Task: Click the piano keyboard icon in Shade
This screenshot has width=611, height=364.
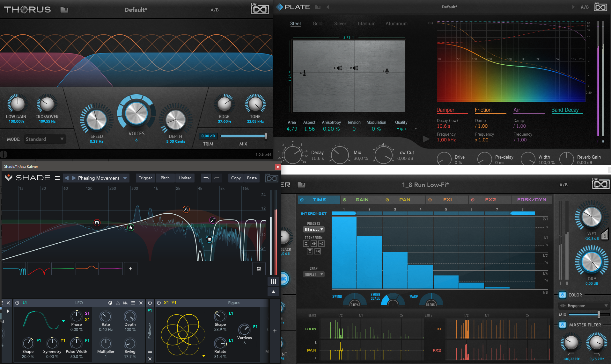Action: pos(273,281)
